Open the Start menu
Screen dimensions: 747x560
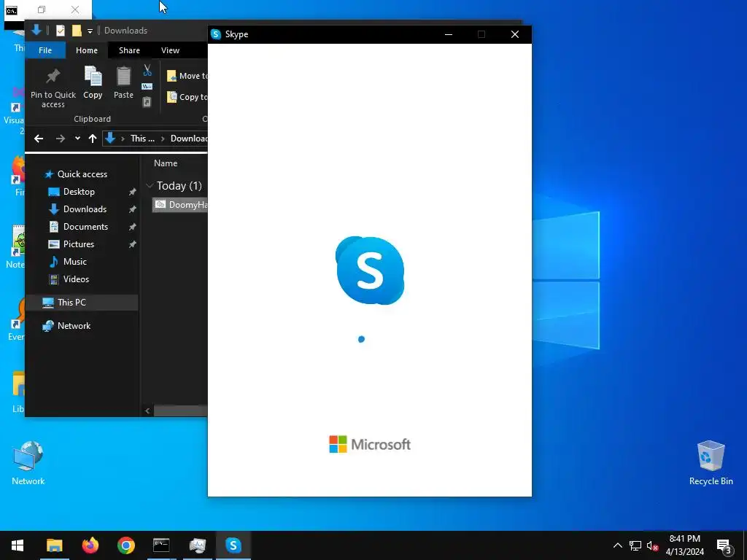[x=18, y=545]
